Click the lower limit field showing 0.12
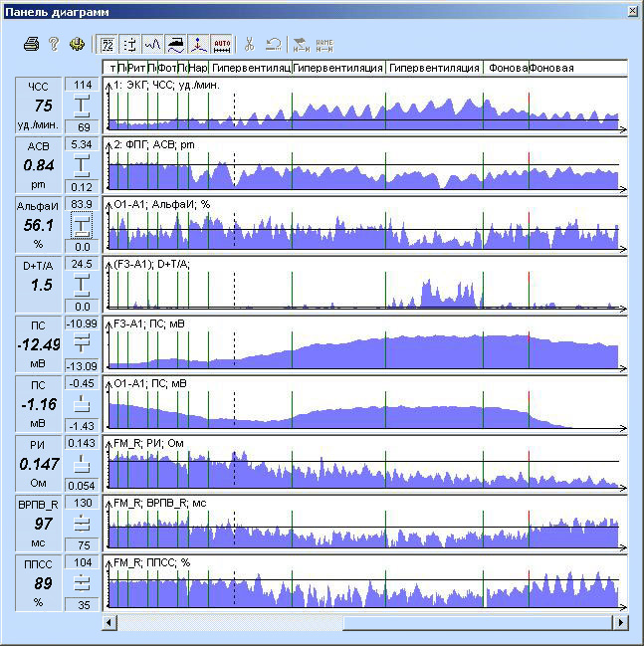Image resolution: width=644 pixels, height=646 pixels. click(82, 186)
